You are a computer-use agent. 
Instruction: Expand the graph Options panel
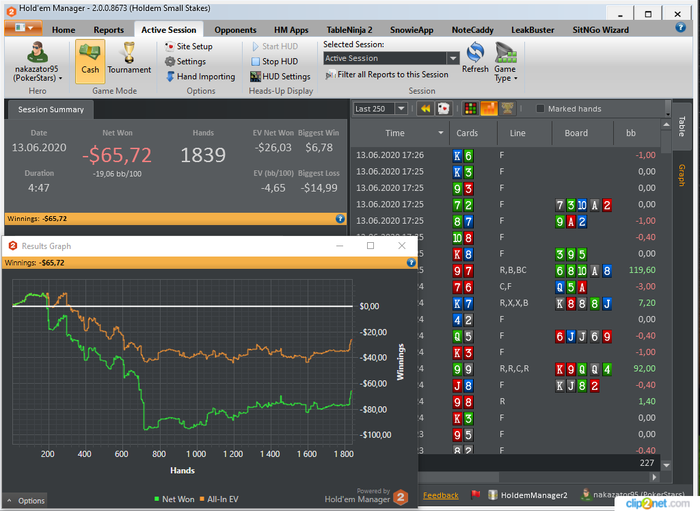[26, 501]
